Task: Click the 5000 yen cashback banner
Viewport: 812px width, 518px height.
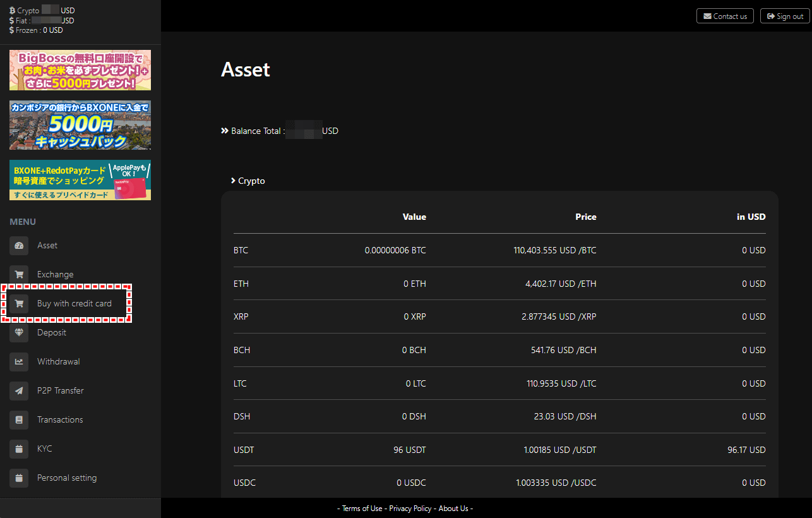Action: tap(80, 125)
